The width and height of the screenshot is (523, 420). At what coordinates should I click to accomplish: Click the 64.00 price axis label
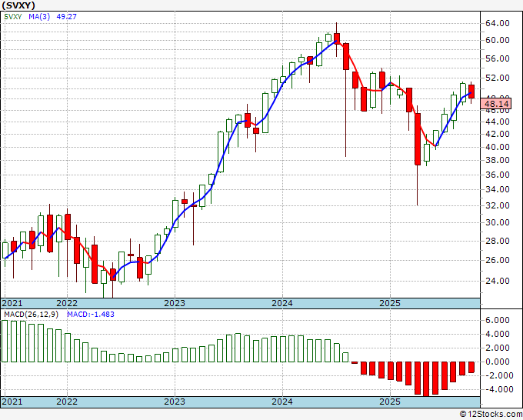tap(498, 23)
